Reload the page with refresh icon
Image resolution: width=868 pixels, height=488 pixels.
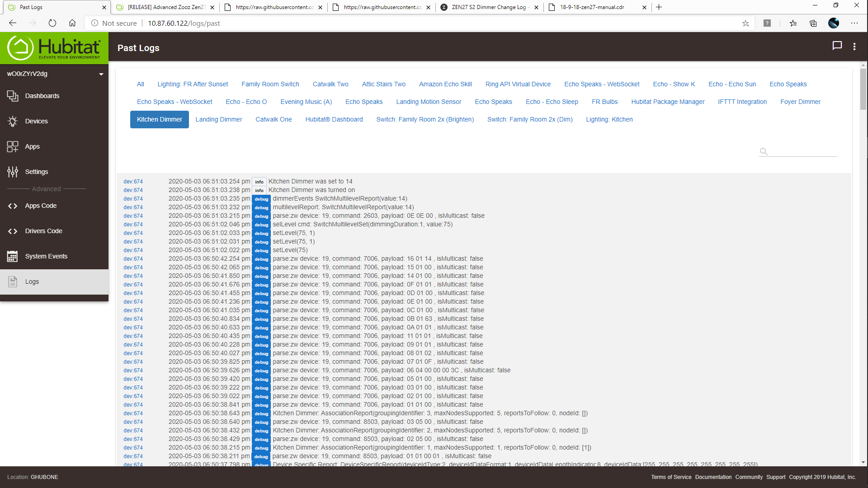[52, 23]
